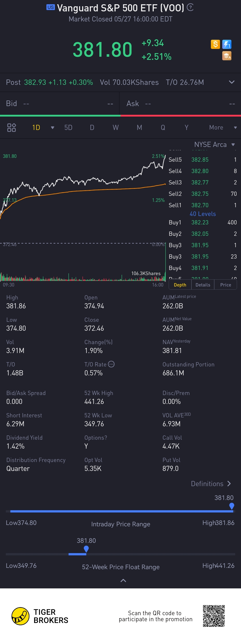The width and height of the screenshot is (241, 644).
Task: Tap the Opt Vol 5.35K value
Action: 93,468
